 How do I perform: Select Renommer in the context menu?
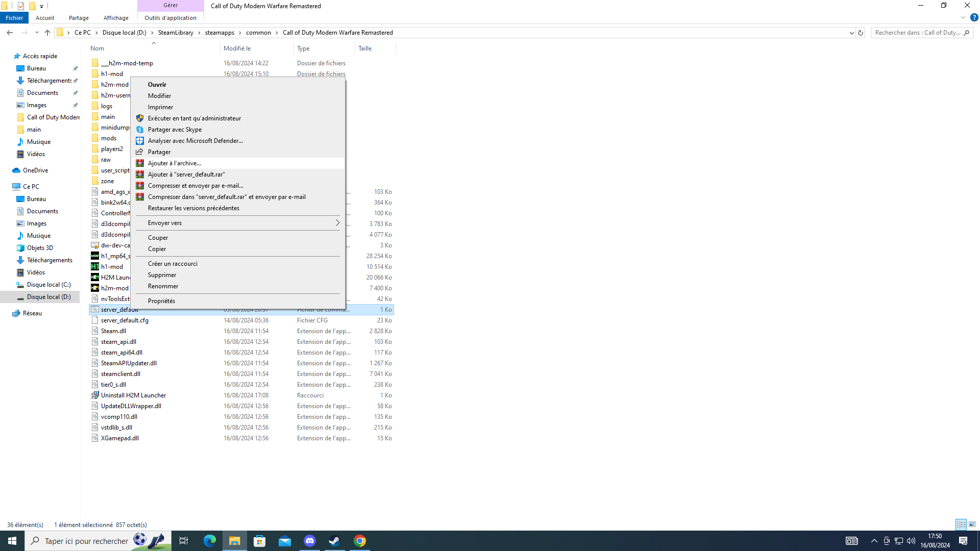tap(238, 286)
